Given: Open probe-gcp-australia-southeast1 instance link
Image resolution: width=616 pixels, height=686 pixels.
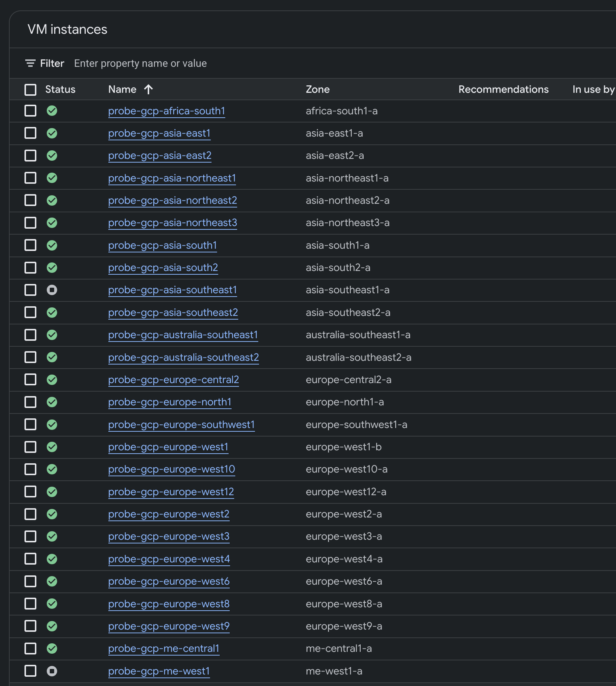Looking at the screenshot, I should point(183,335).
